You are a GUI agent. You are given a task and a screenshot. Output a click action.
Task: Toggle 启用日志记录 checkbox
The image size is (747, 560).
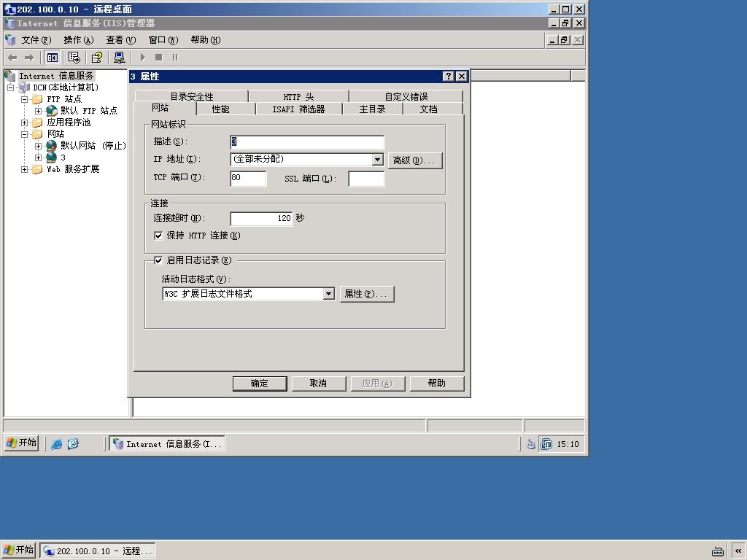point(158,260)
